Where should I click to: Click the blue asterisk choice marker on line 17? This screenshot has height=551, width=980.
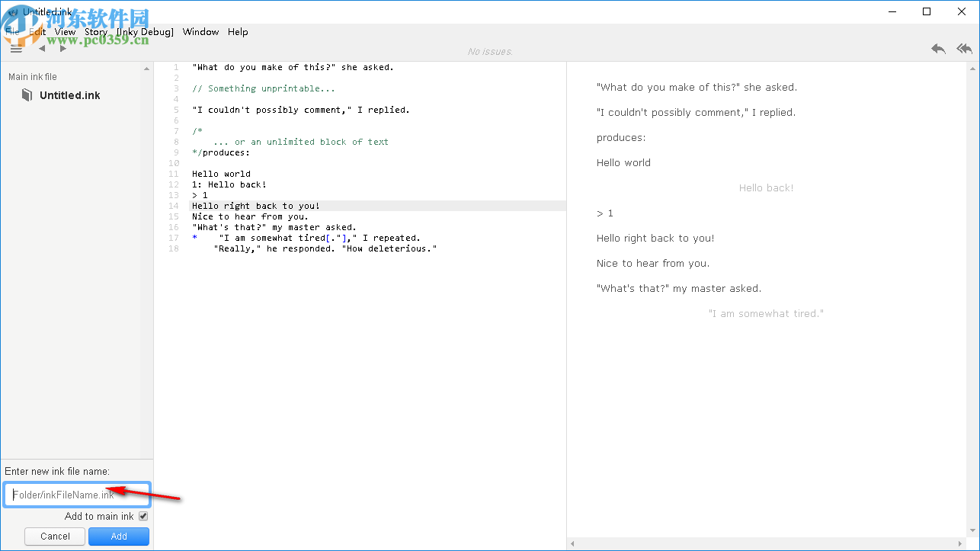tap(194, 239)
